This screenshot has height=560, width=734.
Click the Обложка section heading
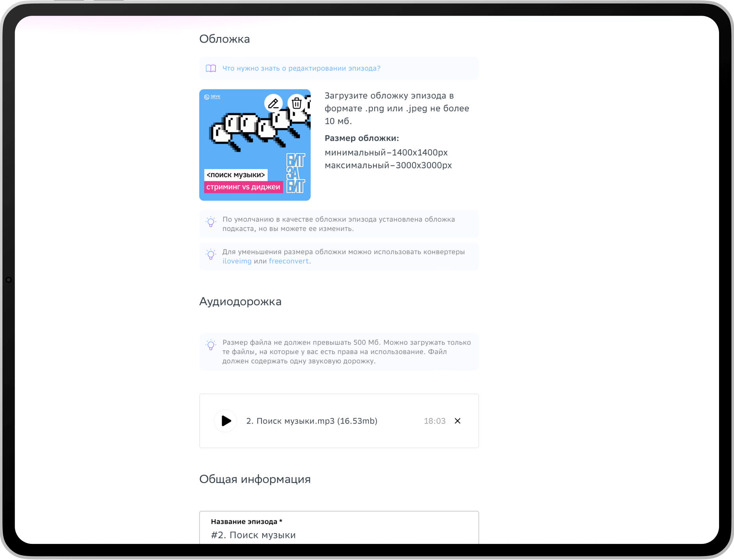[x=224, y=39]
